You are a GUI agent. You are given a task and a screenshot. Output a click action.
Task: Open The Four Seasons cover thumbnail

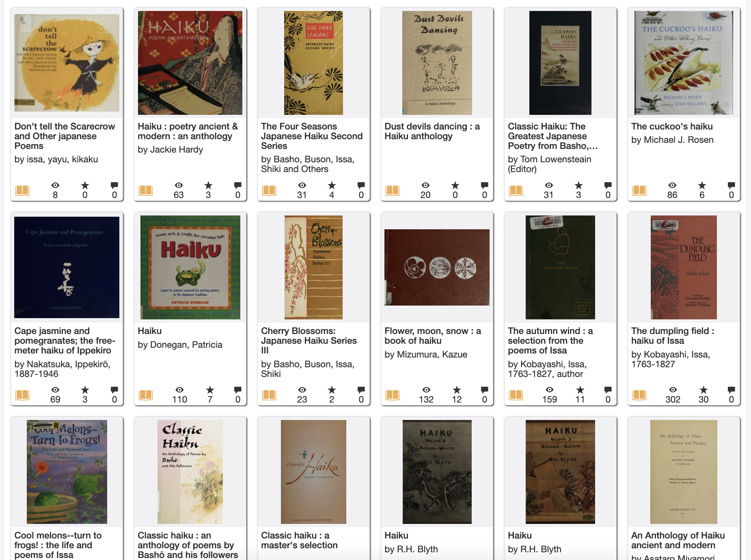313,63
